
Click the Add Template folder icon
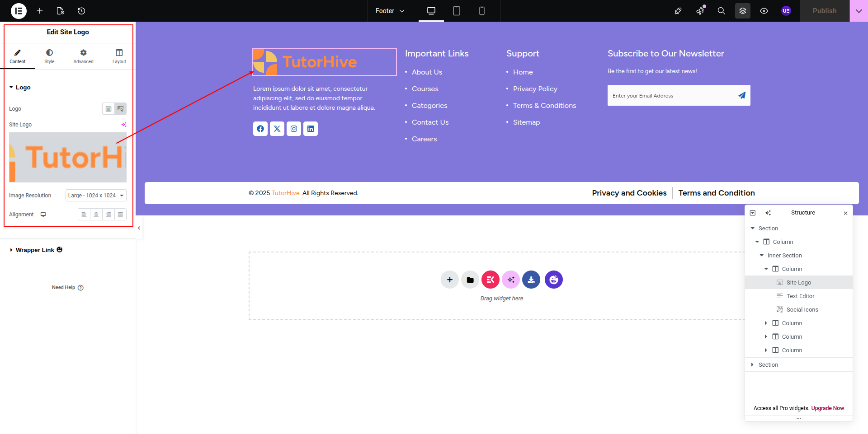pos(470,280)
